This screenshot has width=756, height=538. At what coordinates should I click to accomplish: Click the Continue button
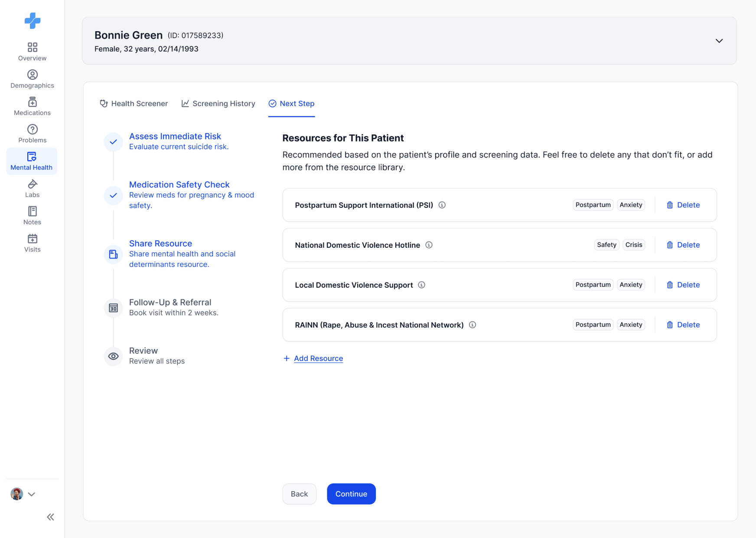coord(351,494)
